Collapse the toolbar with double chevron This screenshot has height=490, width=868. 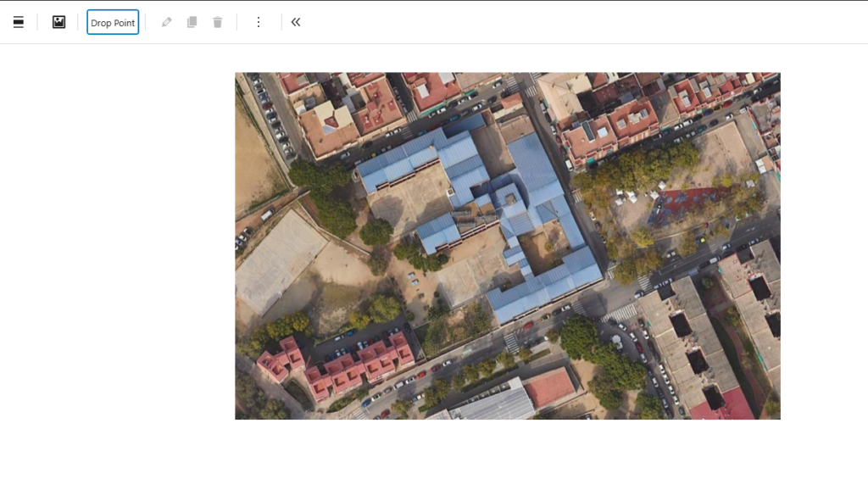pos(296,22)
